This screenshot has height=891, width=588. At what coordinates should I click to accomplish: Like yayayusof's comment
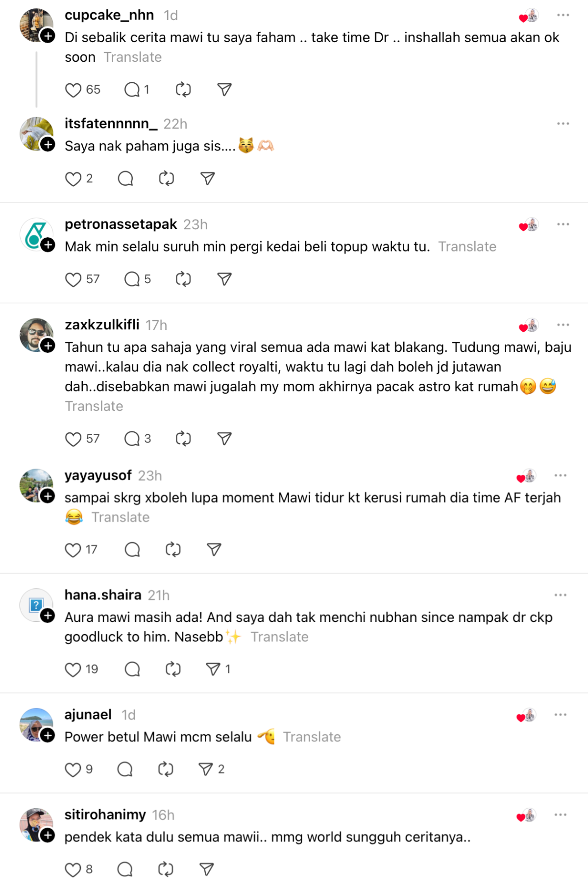(73, 550)
